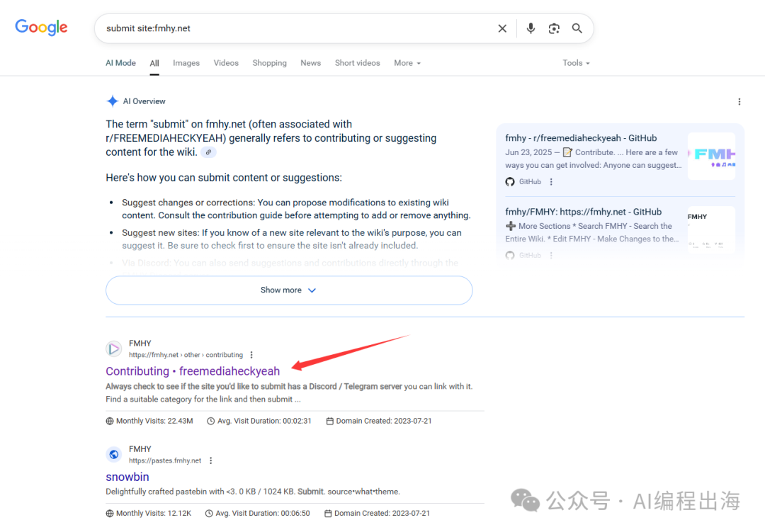Start voice search with microphone icon
Viewport: 765px width, 532px height.
(x=531, y=28)
